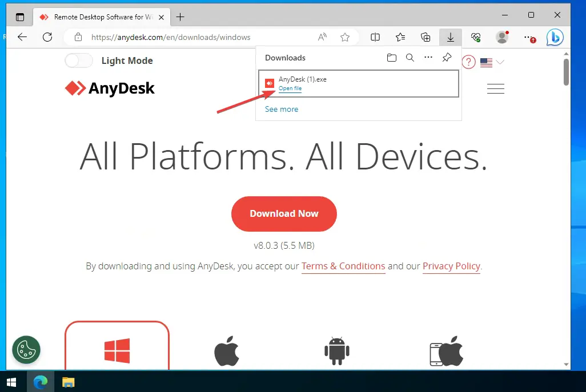Select the Windows platform tile
The image size is (586, 392).
117,346
